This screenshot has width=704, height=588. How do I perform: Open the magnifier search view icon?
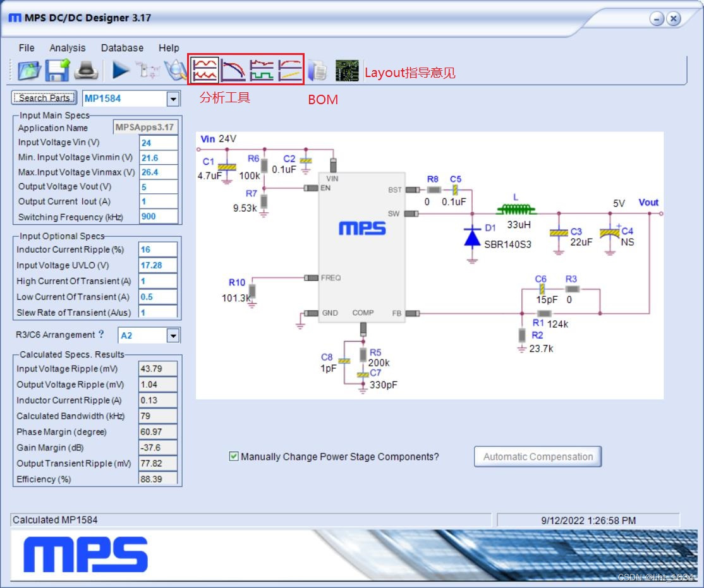[175, 71]
